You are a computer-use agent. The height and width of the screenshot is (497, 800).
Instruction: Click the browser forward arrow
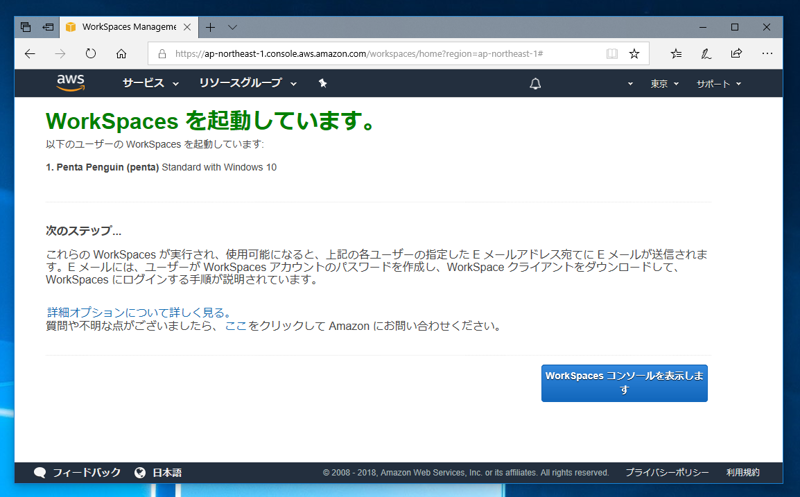coord(60,54)
